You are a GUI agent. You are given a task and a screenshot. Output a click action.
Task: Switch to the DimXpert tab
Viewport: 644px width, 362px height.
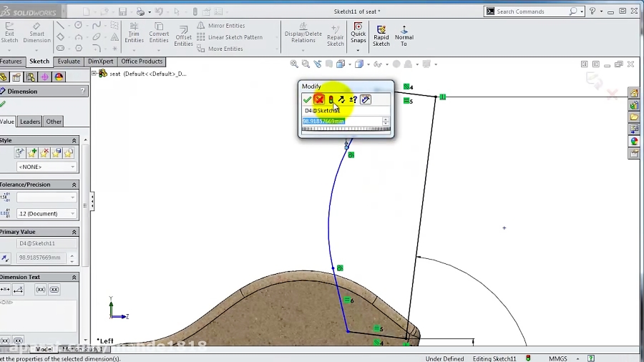[100, 61]
